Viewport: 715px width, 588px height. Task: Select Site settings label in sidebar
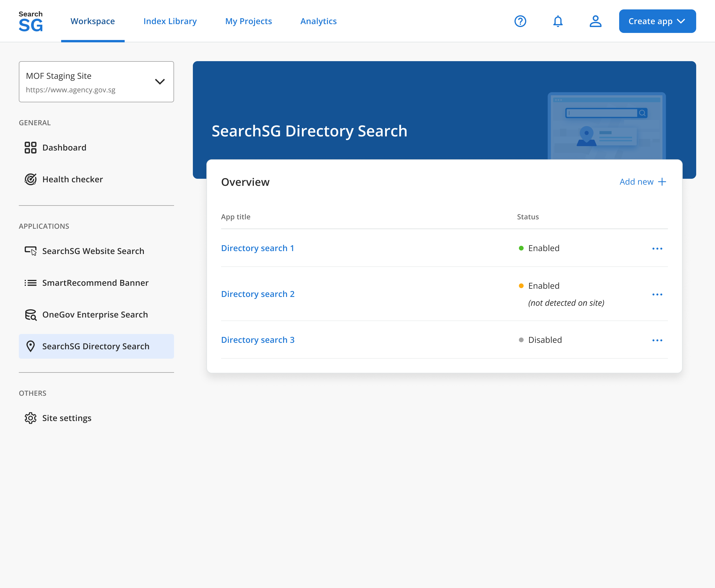tap(67, 418)
